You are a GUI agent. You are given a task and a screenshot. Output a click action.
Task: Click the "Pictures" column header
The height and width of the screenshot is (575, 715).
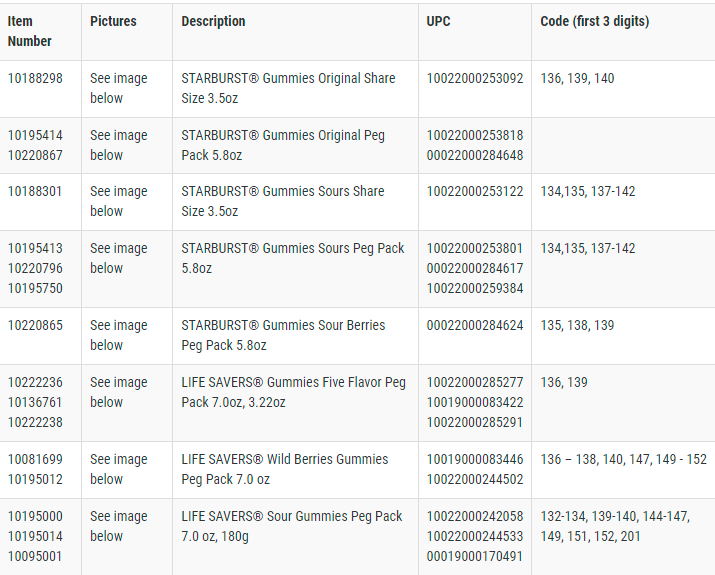tap(113, 21)
